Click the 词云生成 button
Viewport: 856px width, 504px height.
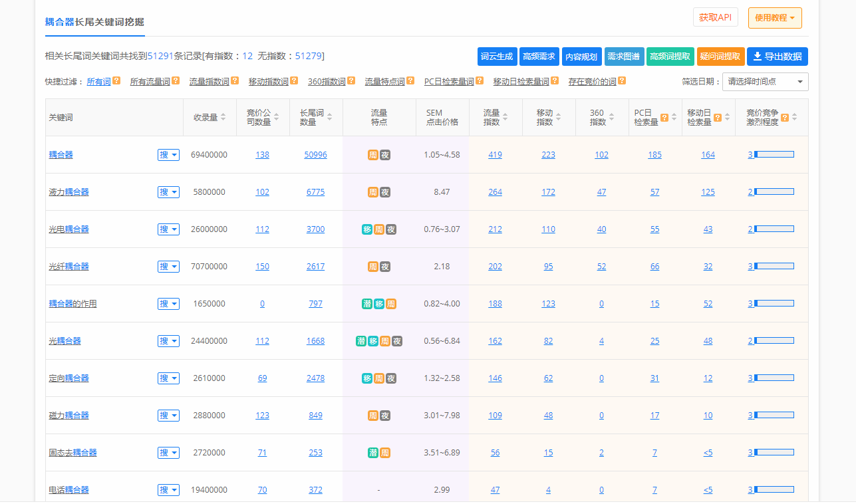(x=497, y=57)
